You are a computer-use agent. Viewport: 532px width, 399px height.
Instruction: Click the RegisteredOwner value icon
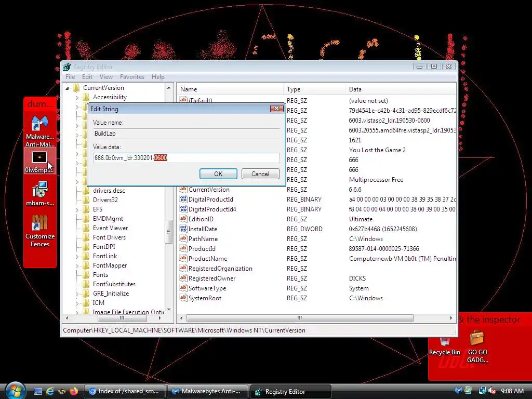coord(183,278)
